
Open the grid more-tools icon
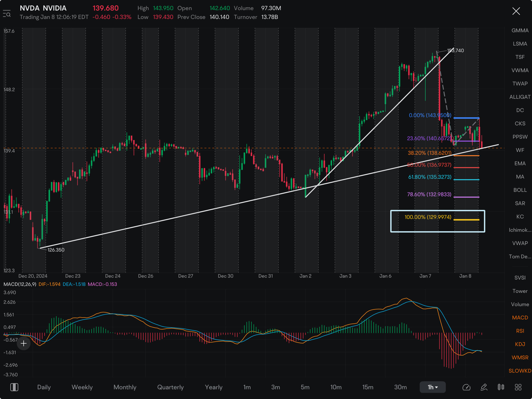pyautogui.click(x=518, y=387)
